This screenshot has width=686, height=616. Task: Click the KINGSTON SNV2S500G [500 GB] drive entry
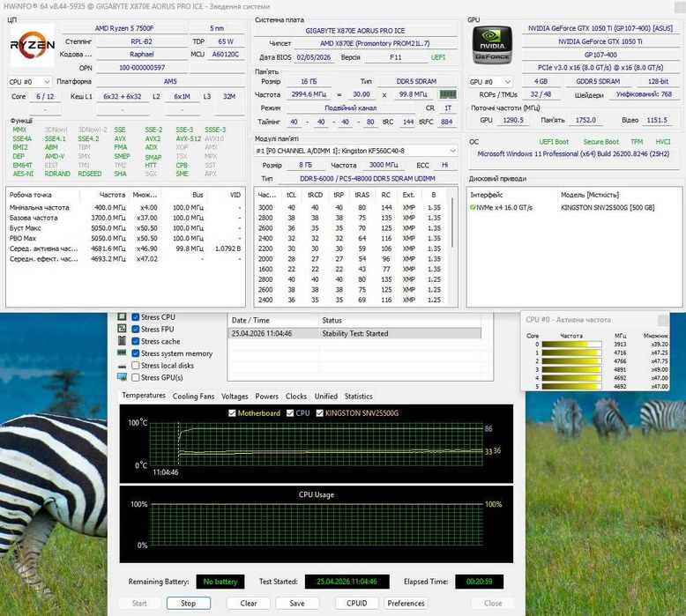[x=608, y=207]
